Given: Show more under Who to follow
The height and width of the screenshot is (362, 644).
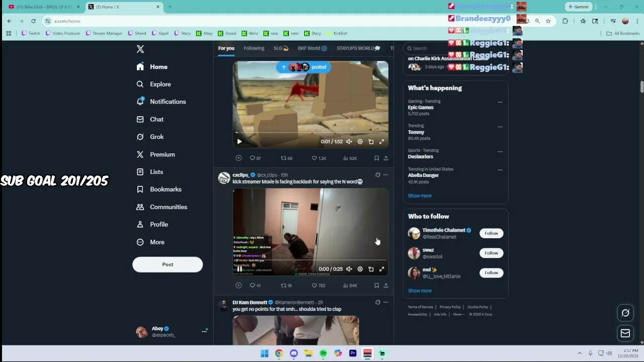Looking at the screenshot, I should pos(420,291).
